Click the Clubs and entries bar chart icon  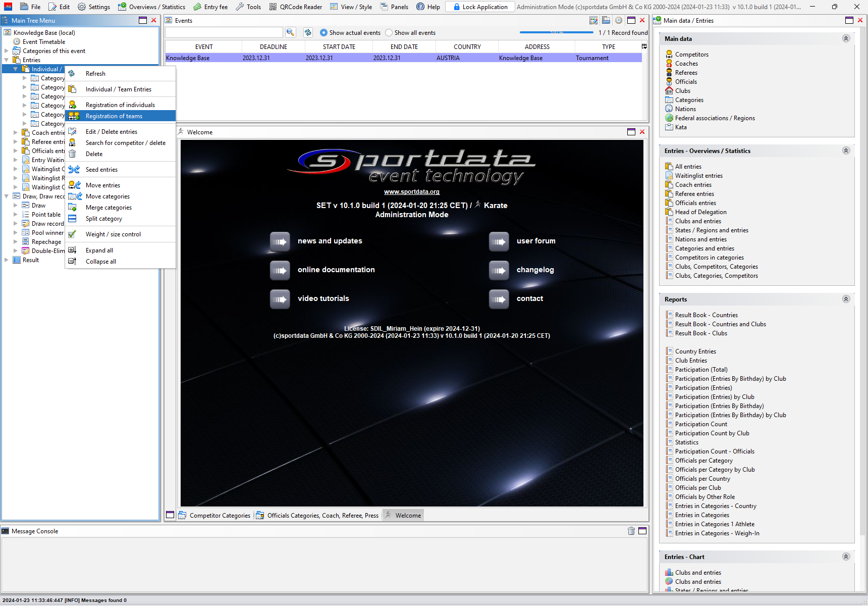(669, 573)
